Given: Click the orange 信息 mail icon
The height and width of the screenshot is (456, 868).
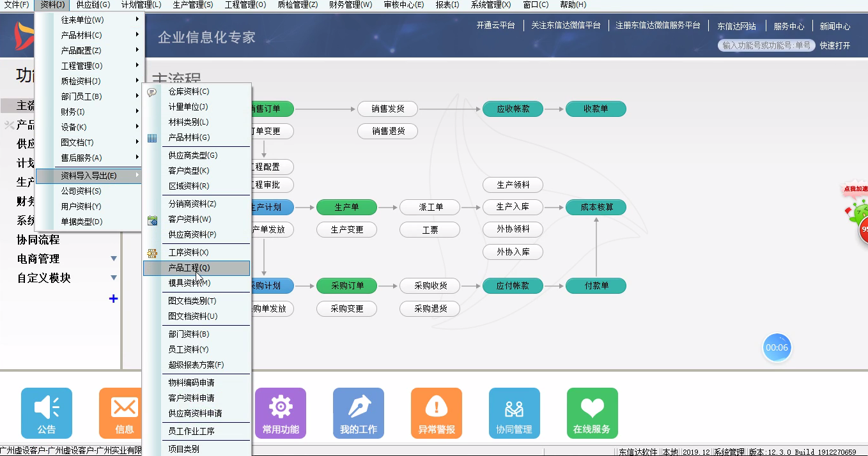Looking at the screenshot, I should point(121,413).
